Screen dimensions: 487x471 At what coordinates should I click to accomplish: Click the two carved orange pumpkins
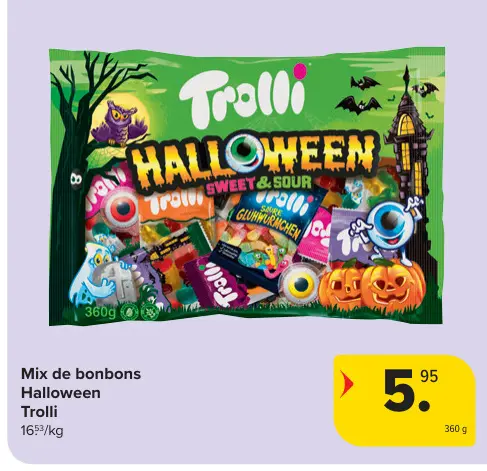coord(372,287)
